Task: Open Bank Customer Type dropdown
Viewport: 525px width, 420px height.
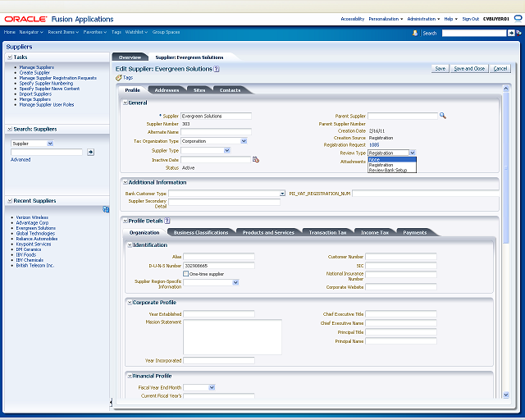Action: click(282, 194)
